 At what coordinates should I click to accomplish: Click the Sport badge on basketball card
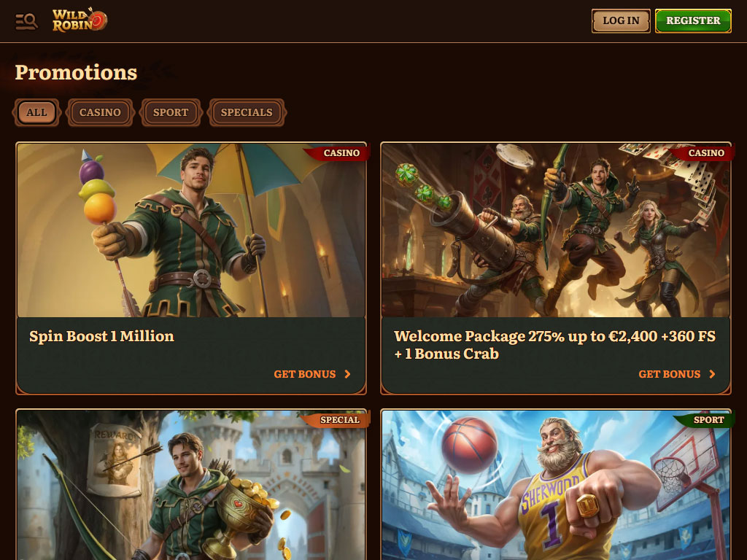pyautogui.click(x=706, y=419)
